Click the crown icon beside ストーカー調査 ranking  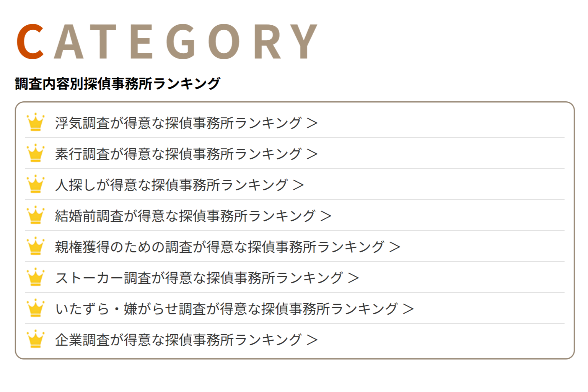point(36,277)
